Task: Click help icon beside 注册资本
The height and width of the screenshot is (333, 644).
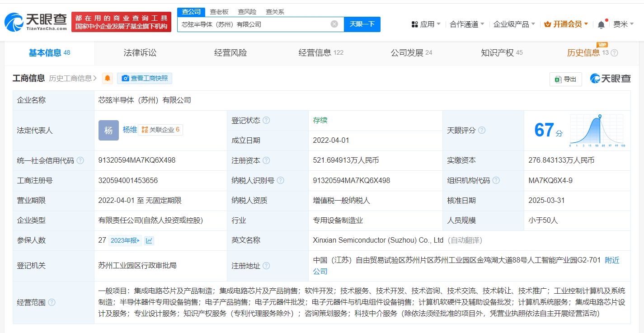Action: [266, 160]
